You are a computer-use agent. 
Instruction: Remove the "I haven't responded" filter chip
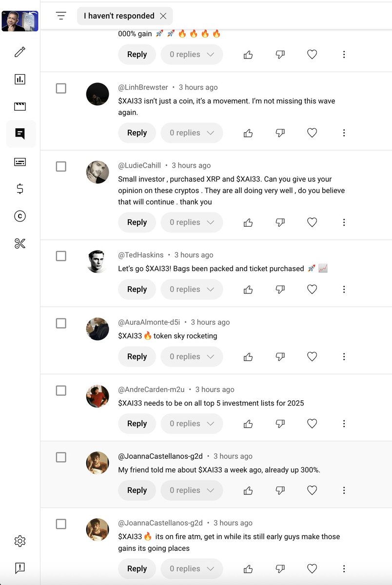[x=163, y=16]
